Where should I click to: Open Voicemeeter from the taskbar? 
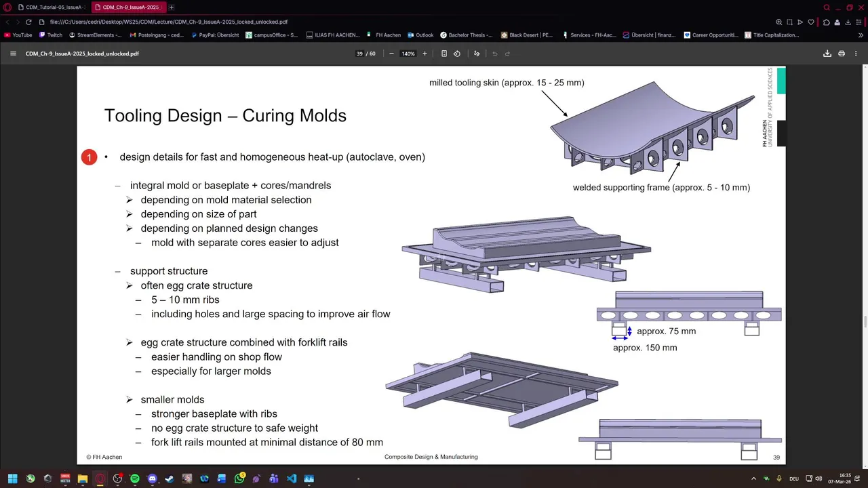click(x=65, y=479)
